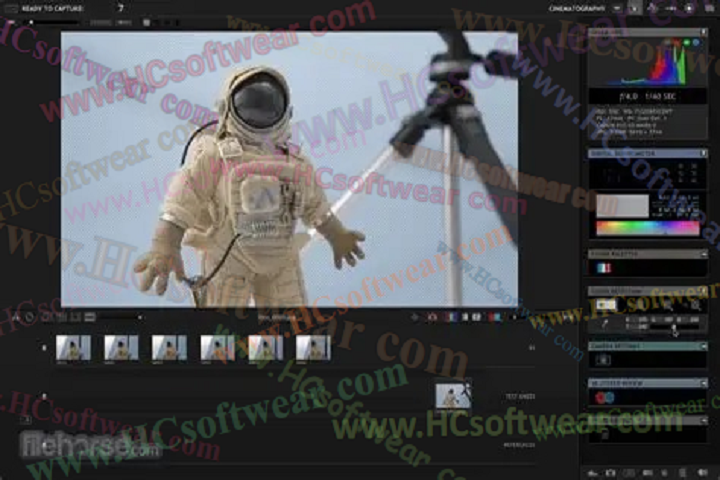Click the camera icon in toolbar right below the image

pyautogui.click(x=432, y=317)
